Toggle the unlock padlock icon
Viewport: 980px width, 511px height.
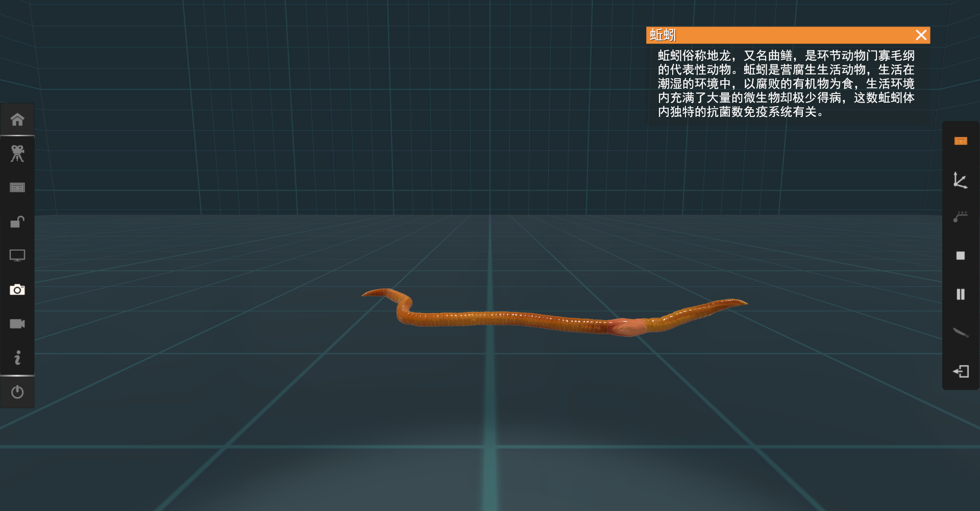17,222
